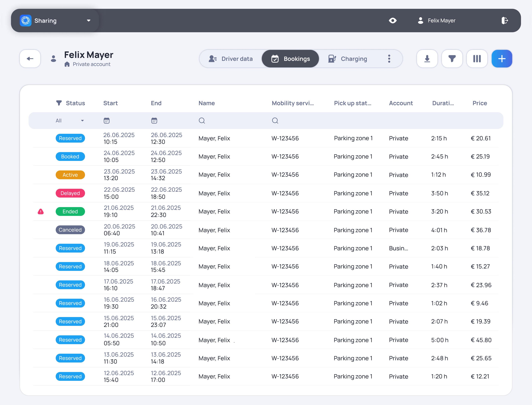
Task: Open the column settings icon
Action: 477,59
